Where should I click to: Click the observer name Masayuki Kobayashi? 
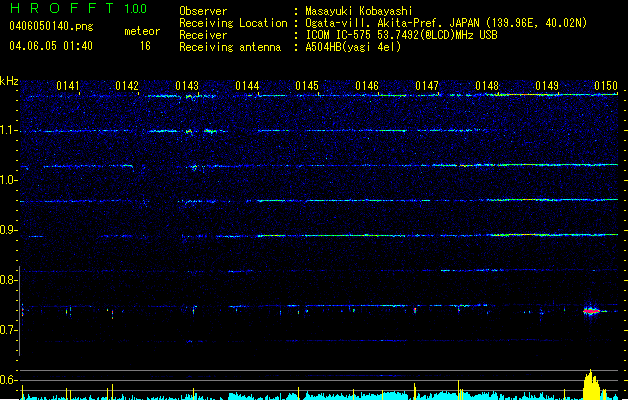(359, 11)
